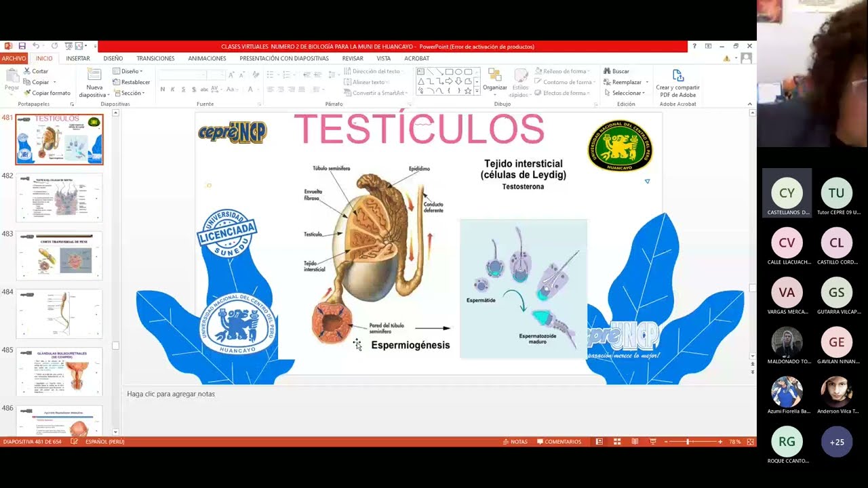The image size is (868, 488).
Task: Open the Organizar dropdown
Action: coord(495,83)
